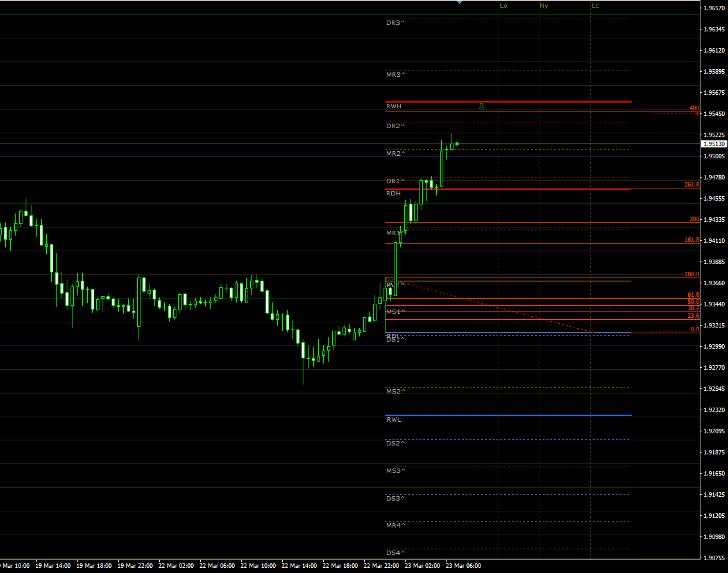Click the 22 Mar 06:00 time label
Viewport: 728px width, 573px height.
point(217,566)
